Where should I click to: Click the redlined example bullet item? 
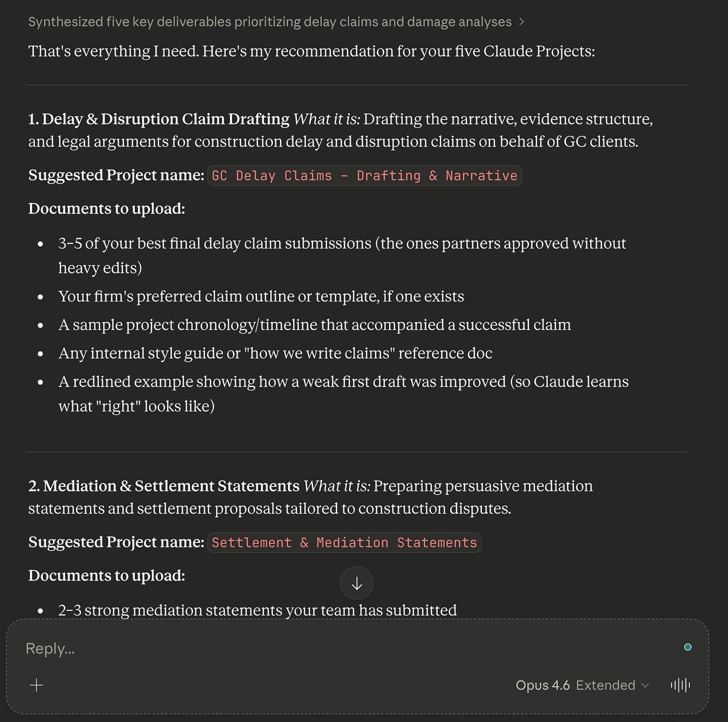pyautogui.click(x=343, y=393)
